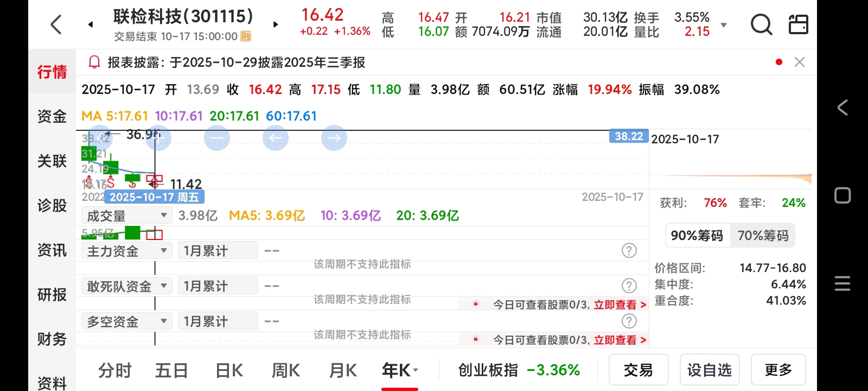
Task: Go back using the top-left arrow
Action: [x=56, y=24]
